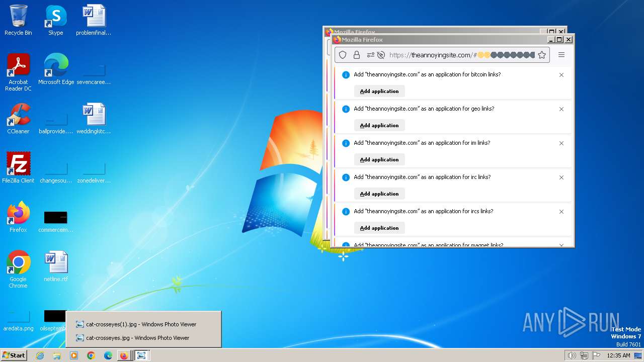Click info icon on bitcoin notification

pos(346,75)
